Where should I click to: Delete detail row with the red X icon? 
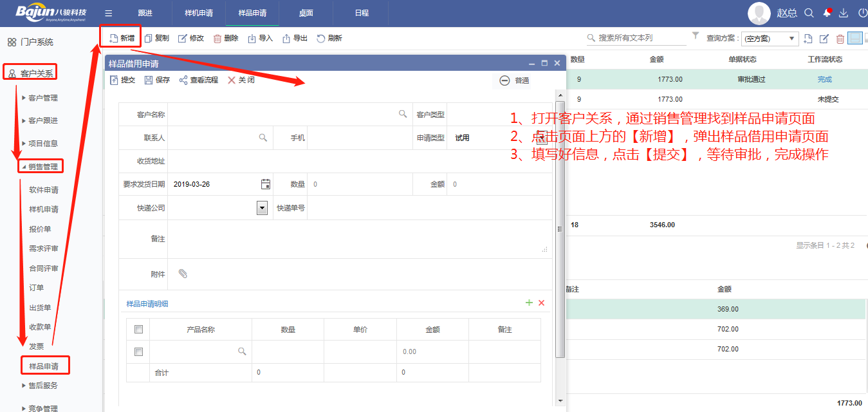click(x=541, y=303)
